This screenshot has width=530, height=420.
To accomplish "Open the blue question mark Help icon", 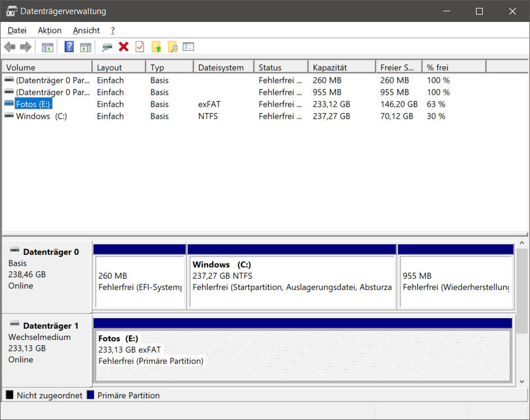I will point(69,47).
